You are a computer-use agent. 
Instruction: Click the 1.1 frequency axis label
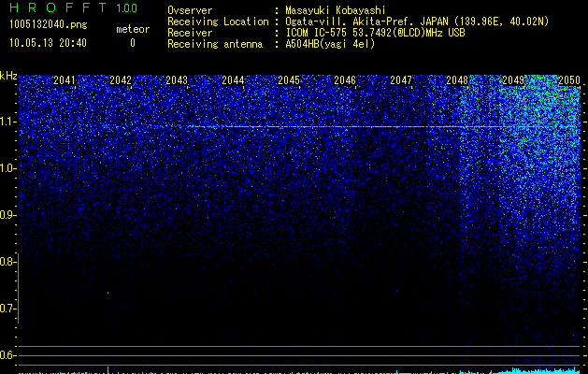(x=7, y=122)
